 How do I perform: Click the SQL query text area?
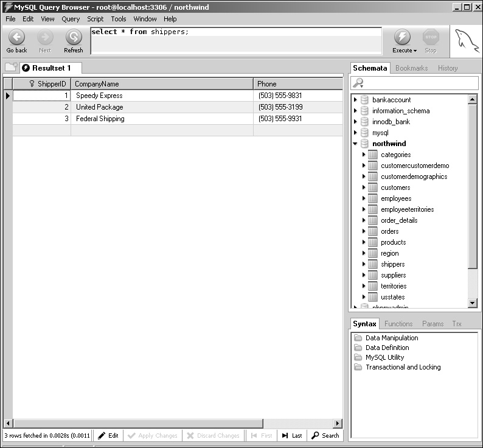(236, 41)
